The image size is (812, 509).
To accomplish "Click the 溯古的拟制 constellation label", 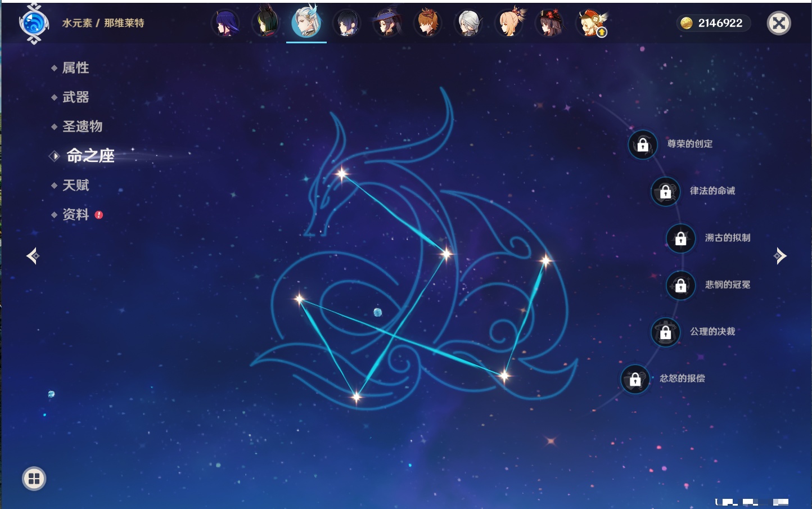I will (728, 237).
